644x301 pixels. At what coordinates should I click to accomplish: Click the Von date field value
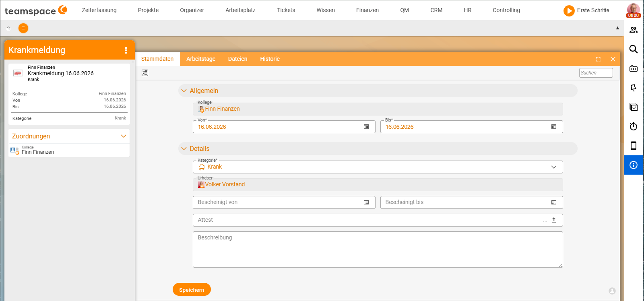point(212,127)
